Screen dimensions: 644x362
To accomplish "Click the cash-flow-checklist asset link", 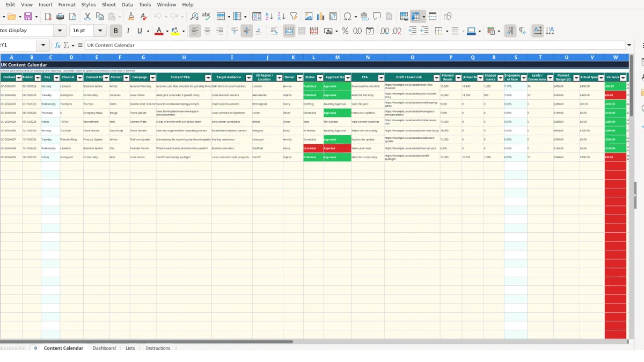I will (412, 86).
